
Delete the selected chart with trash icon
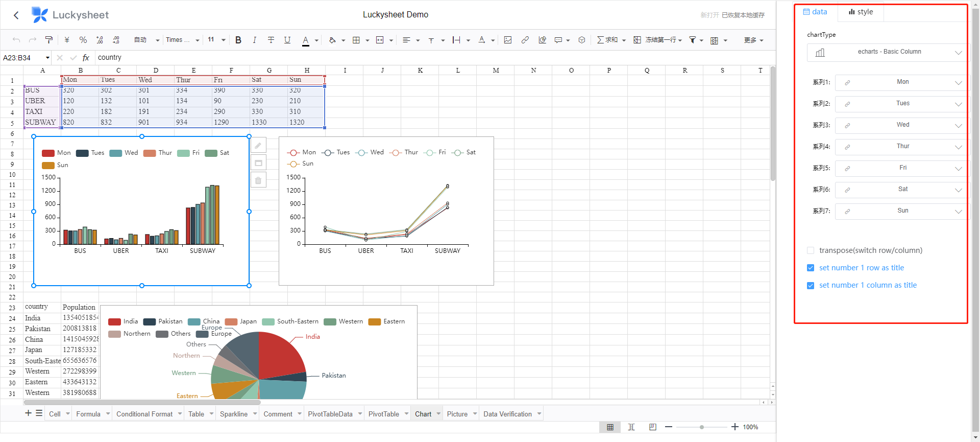coord(258,180)
